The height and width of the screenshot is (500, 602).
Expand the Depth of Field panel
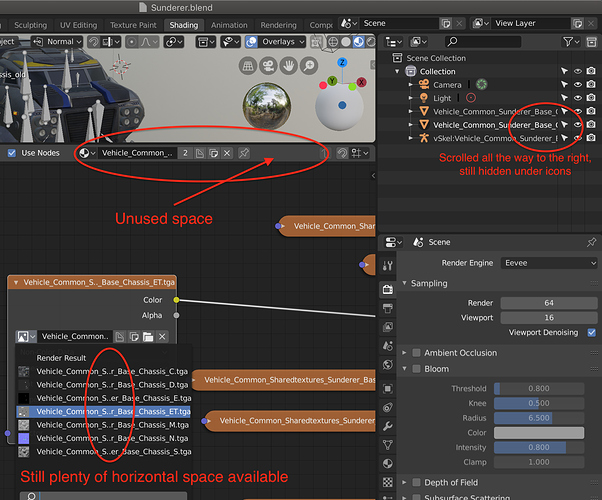[x=404, y=482]
